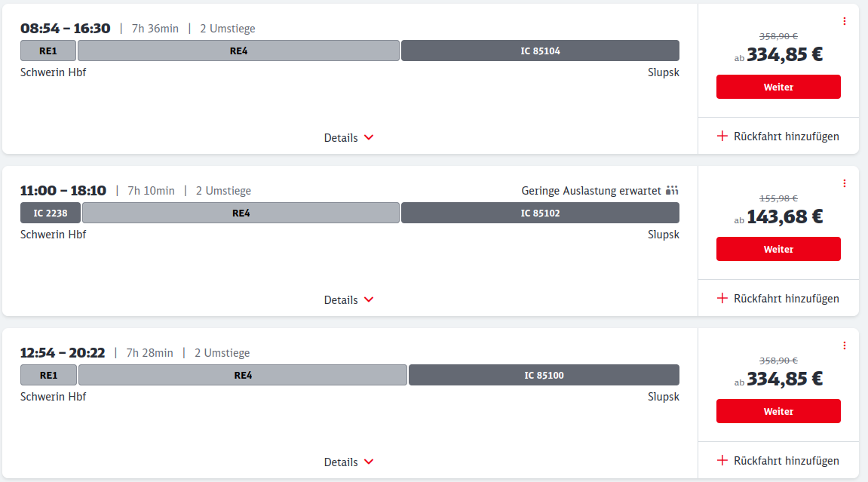Screen dimensions: 868x482
Task: Click Weiter for the 12:54 departure offer
Action: (x=778, y=411)
